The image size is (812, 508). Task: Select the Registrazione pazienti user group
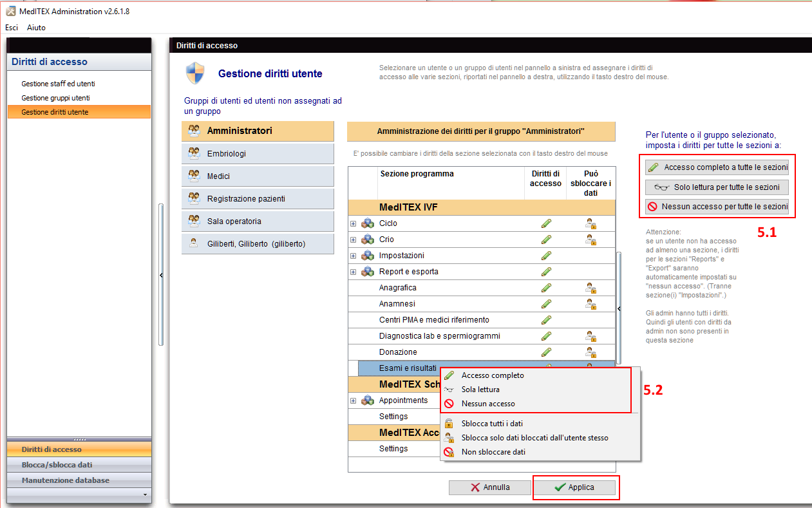[x=258, y=199]
